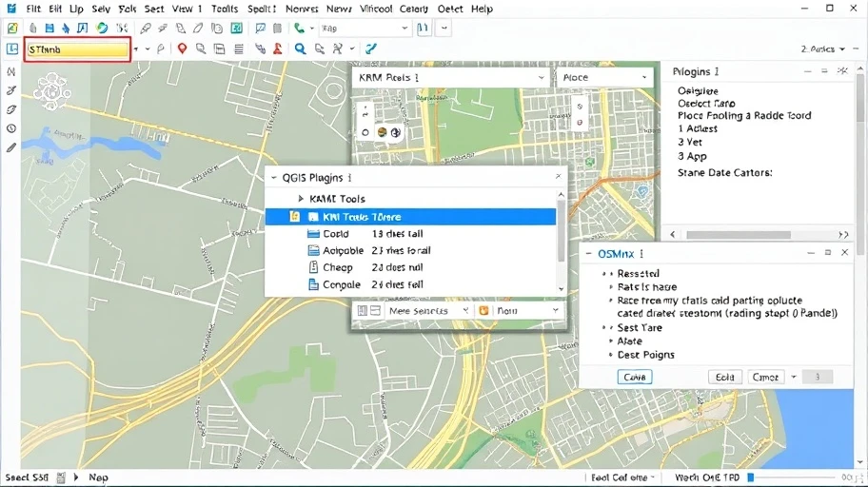Select the hollow circle radio in the KRM panel

coord(365,133)
